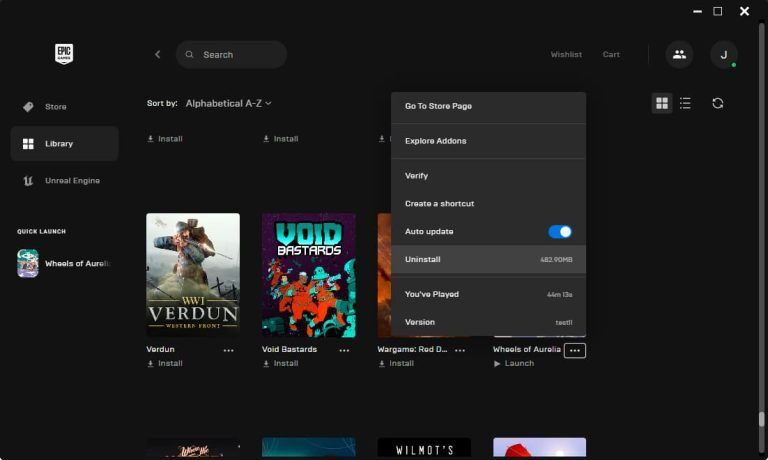Open the Friends list icon

coord(679,54)
